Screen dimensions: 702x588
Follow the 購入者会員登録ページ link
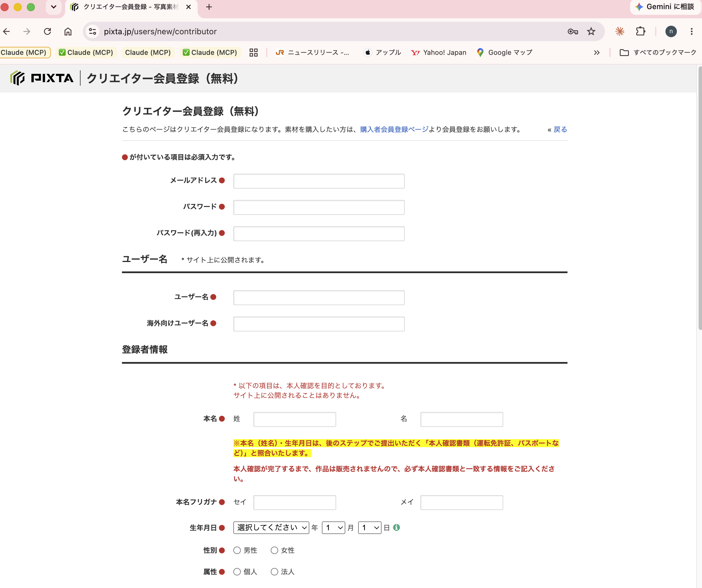394,129
